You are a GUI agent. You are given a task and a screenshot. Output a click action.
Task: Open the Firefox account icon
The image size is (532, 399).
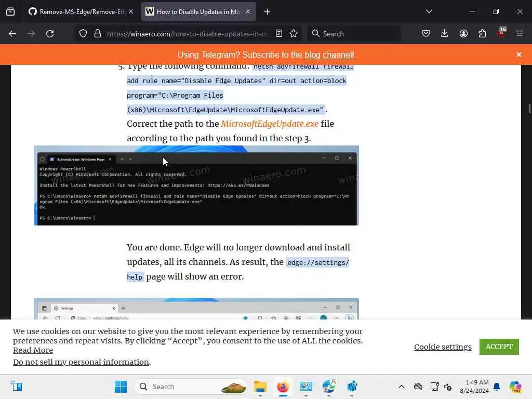[463, 33]
